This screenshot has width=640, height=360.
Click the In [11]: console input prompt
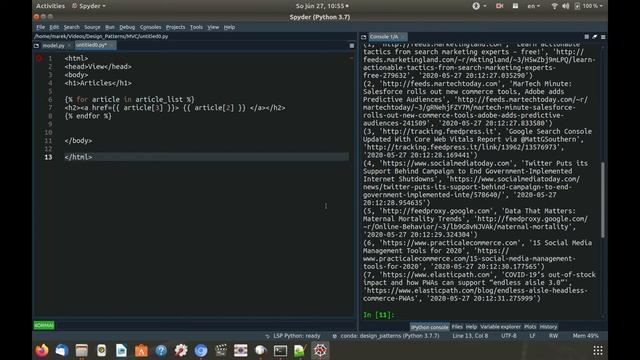[x=379, y=315]
